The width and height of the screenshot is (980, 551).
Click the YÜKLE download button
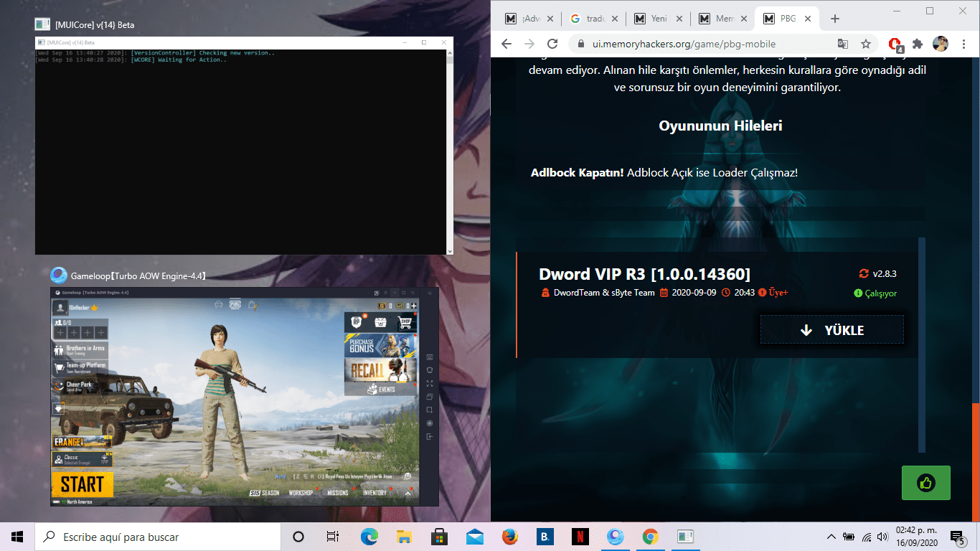(832, 331)
